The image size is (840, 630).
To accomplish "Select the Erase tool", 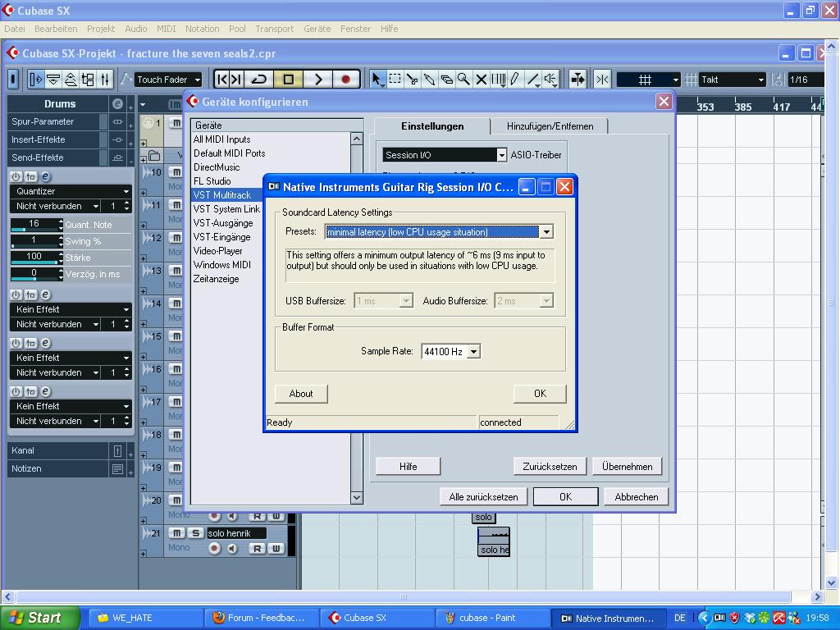I will 446,80.
